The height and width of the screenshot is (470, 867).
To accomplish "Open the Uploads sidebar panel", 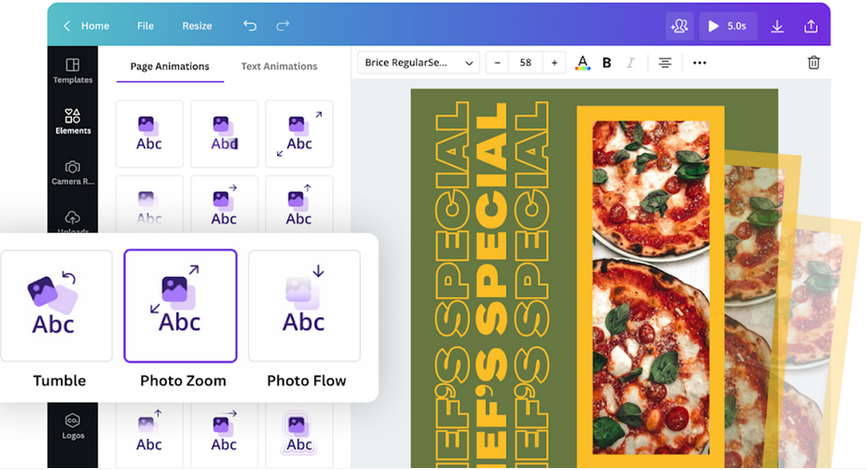I will (72, 221).
